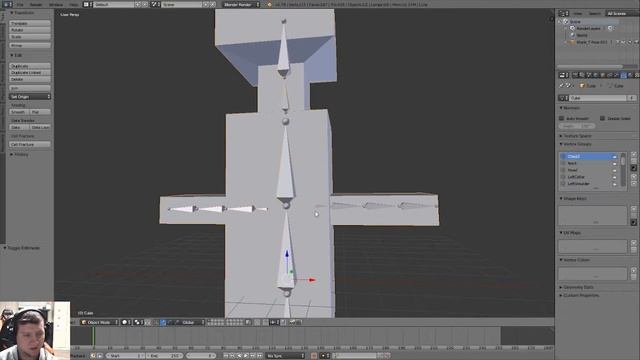Add a new UV map
Screen dimensions: 640x360
(634, 243)
